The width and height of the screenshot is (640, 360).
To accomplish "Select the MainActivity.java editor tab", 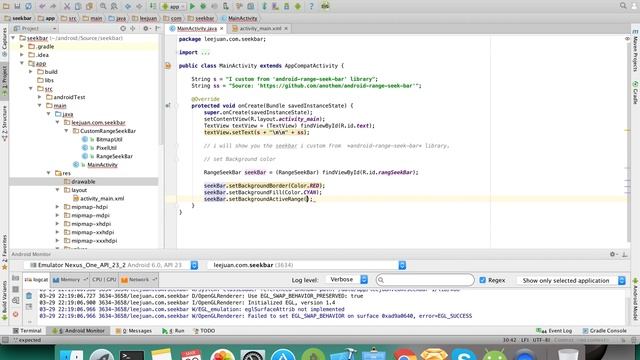I will click(x=196, y=29).
